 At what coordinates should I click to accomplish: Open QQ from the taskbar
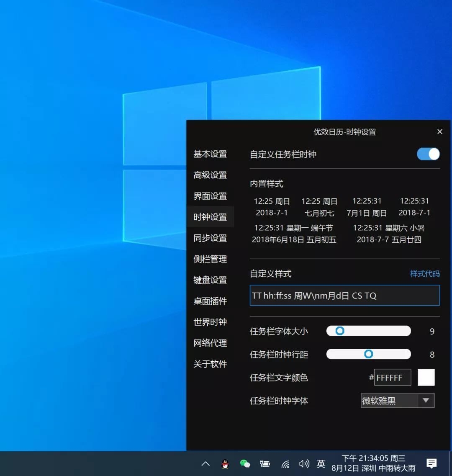tap(225, 463)
